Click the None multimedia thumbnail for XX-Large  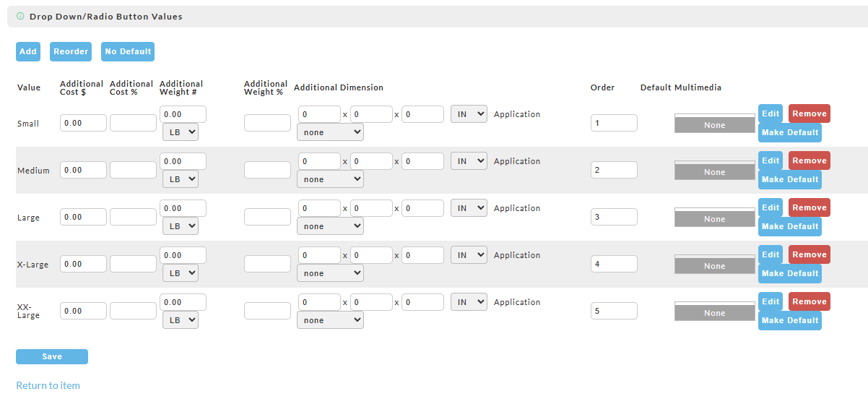click(x=714, y=311)
